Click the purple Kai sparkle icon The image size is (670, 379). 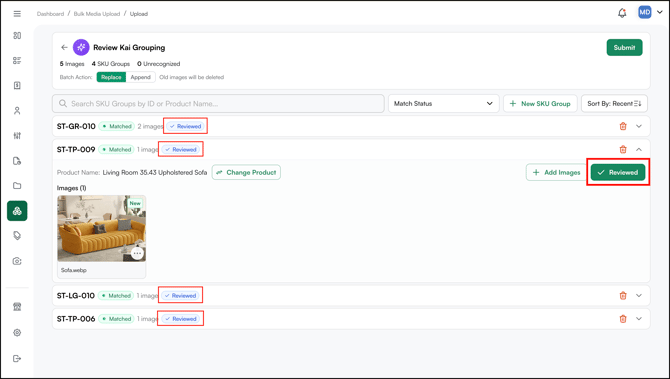tap(81, 47)
